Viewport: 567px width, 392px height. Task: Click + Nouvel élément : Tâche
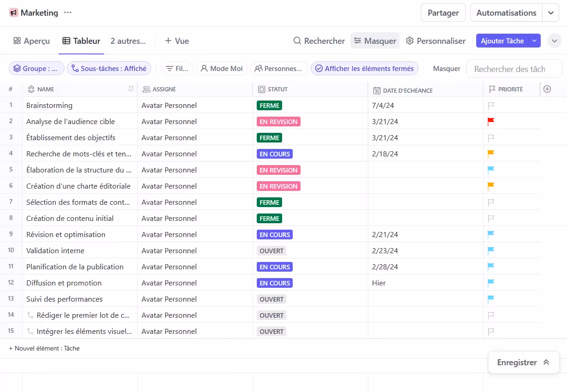click(x=44, y=348)
